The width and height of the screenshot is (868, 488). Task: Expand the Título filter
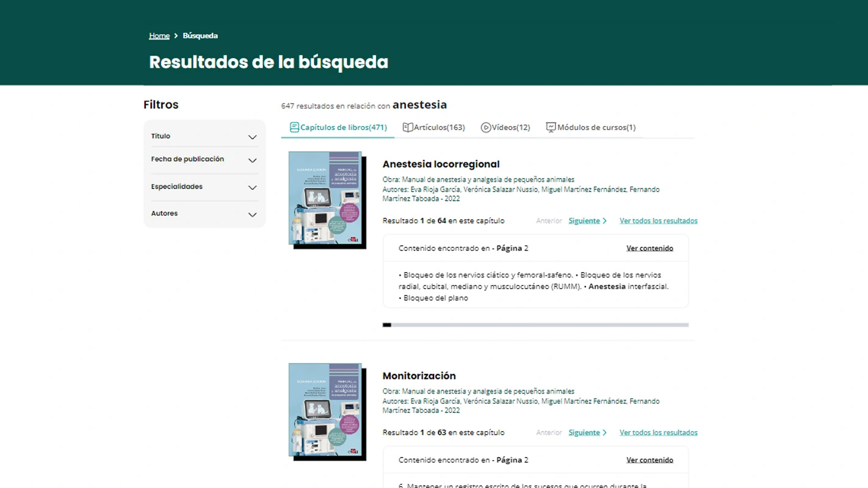coord(252,137)
